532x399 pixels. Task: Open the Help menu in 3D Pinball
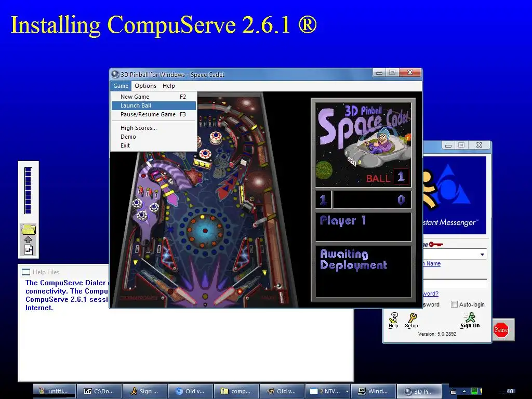[x=169, y=86]
